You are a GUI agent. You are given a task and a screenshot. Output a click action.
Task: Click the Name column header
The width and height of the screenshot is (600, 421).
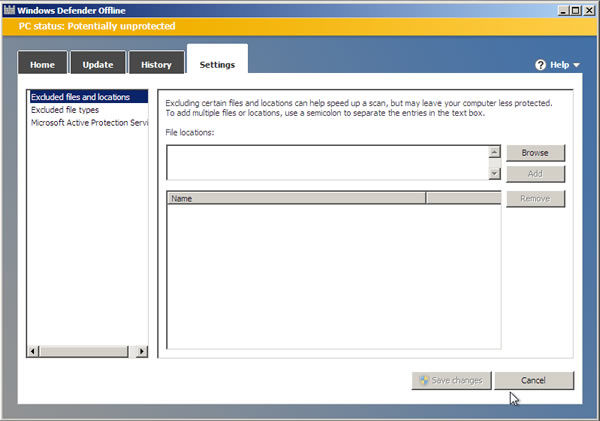click(x=297, y=198)
